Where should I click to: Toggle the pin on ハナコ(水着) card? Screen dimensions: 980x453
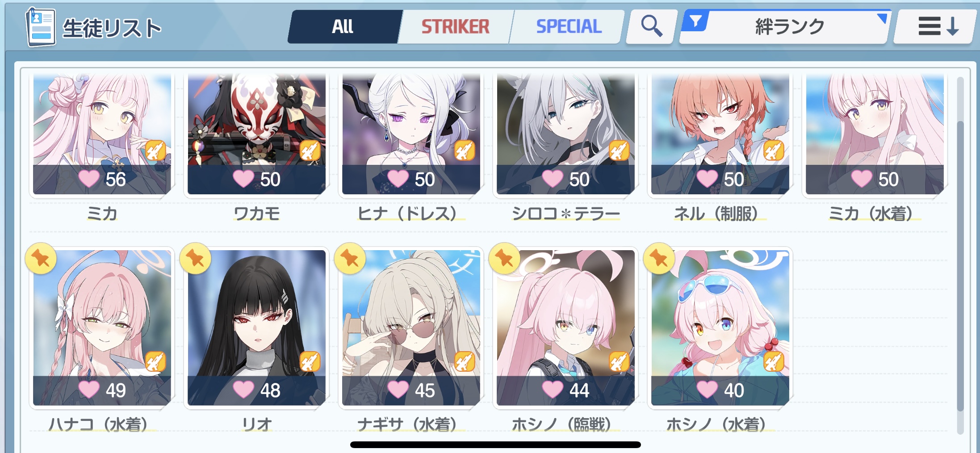tap(41, 258)
